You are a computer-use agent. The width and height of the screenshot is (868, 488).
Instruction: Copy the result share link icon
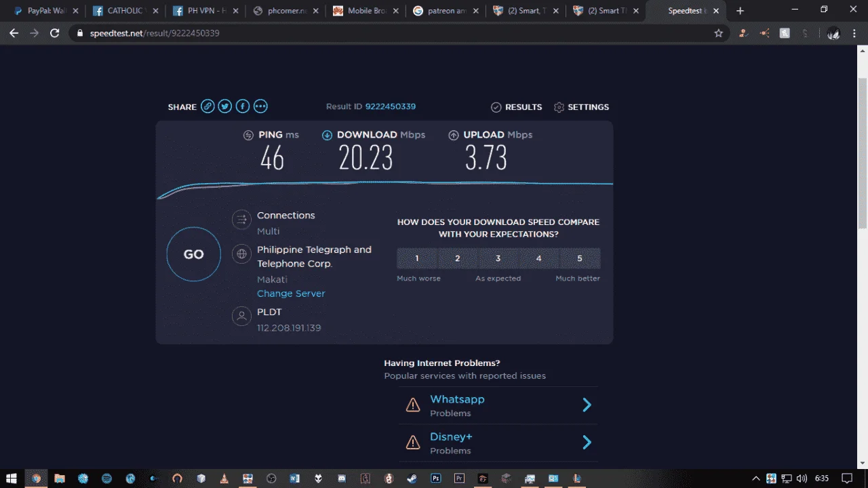(x=208, y=106)
